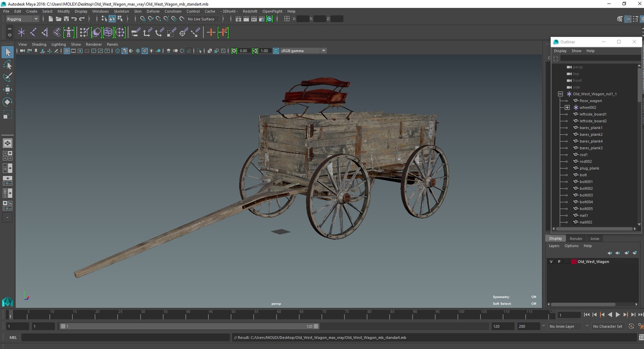Click the move layer up icon
The height and width of the screenshot is (349, 644).
tap(610, 253)
